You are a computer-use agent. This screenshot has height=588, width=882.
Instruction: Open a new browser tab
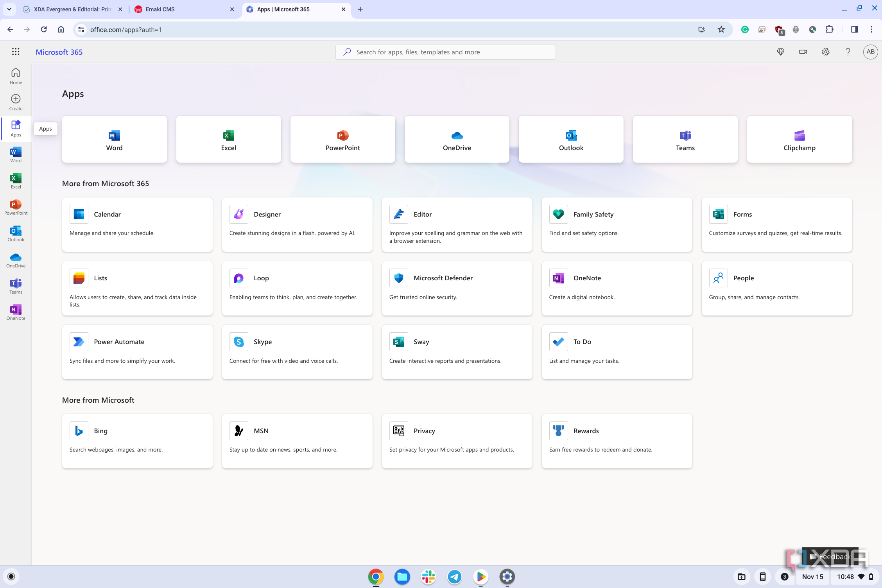click(x=360, y=9)
